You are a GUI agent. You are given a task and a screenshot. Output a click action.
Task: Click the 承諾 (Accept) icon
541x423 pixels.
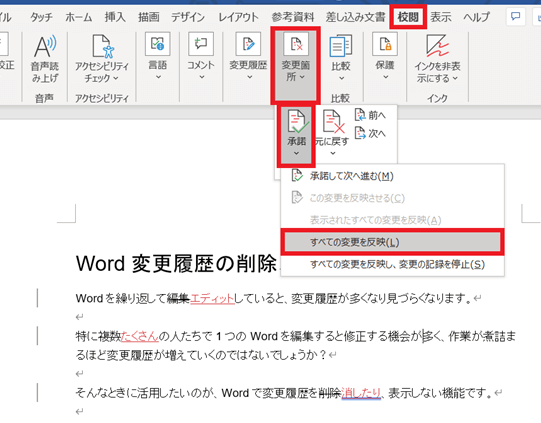coord(297,121)
